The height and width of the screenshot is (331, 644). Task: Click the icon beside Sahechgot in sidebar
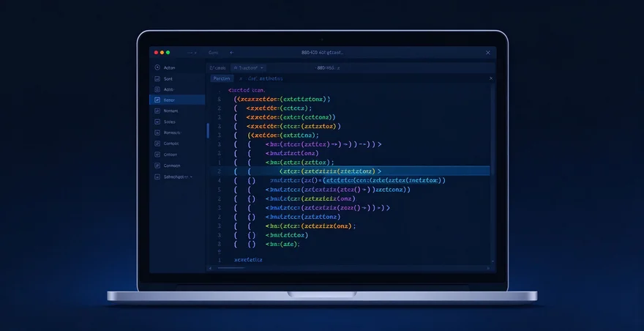point(157,176)
